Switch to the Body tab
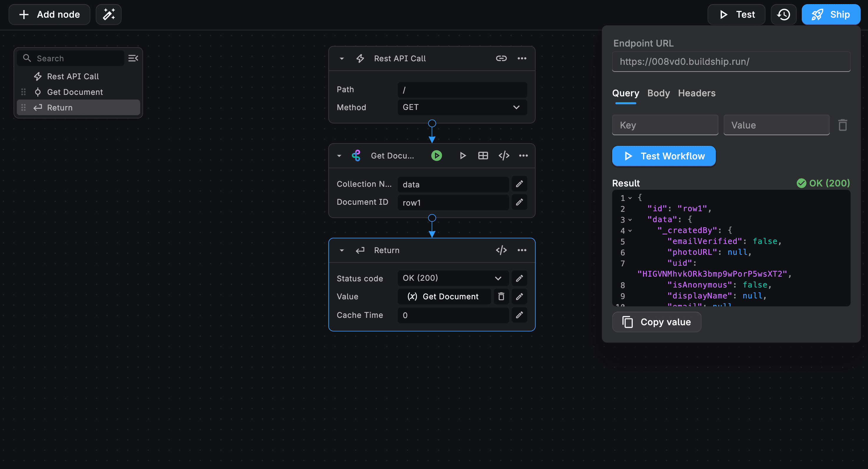 (x=658, y=93)
